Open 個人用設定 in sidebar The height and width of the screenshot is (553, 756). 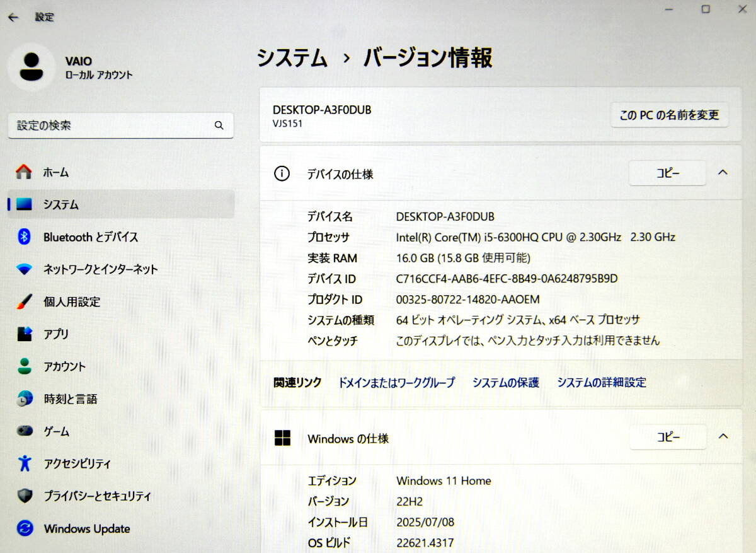(x=121, y=302)
